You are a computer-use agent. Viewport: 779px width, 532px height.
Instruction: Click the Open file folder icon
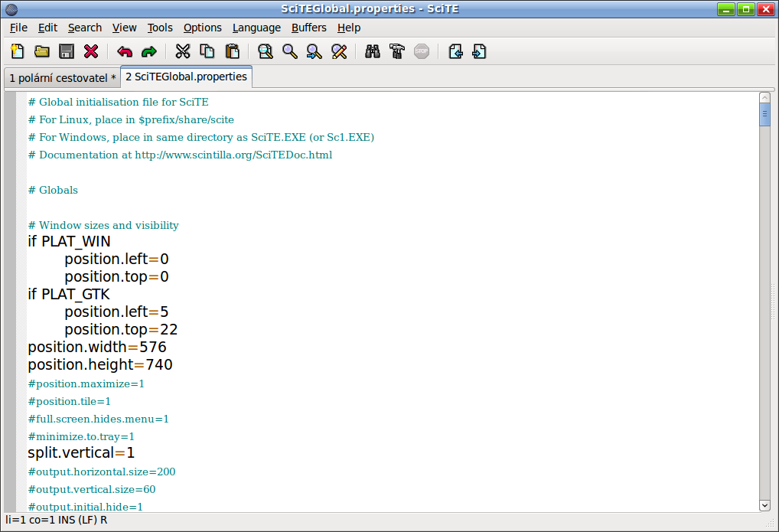42,51
